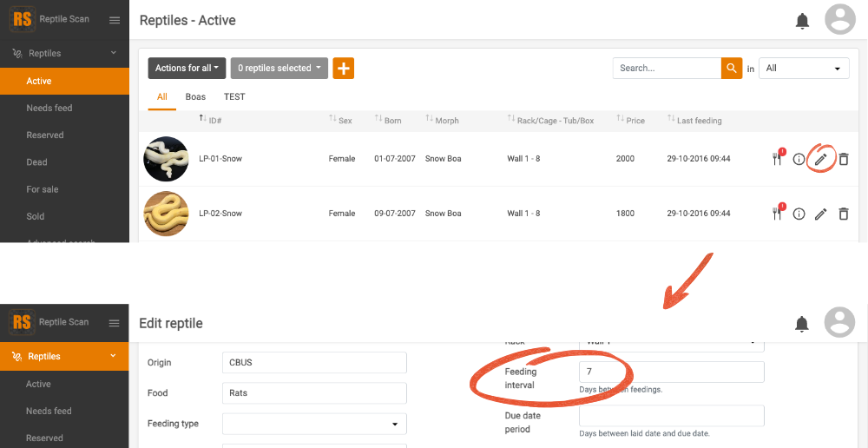Open the Sold sidebar link
This screenshot has height=448, width=868.
coord(36,216)
